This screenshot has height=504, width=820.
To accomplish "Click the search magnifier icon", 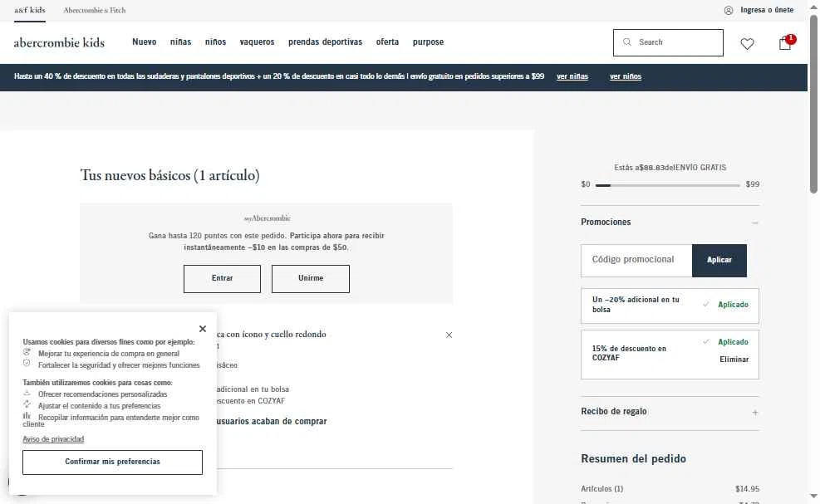I will tap(626, 42).
